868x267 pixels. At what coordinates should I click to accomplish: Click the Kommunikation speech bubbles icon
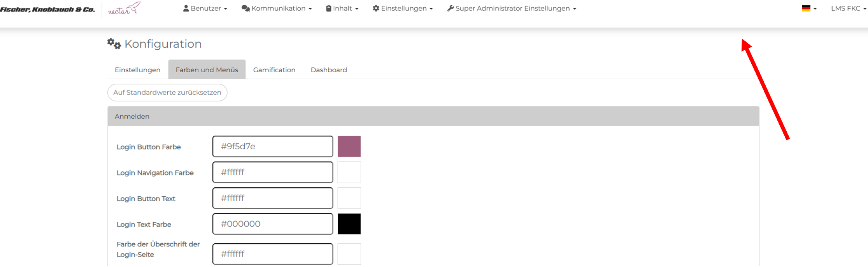pos(245,8)
